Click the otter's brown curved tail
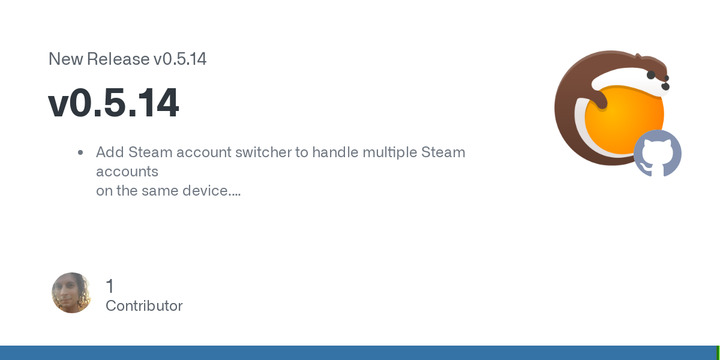720x360 pixels. [x=569, y=115]
